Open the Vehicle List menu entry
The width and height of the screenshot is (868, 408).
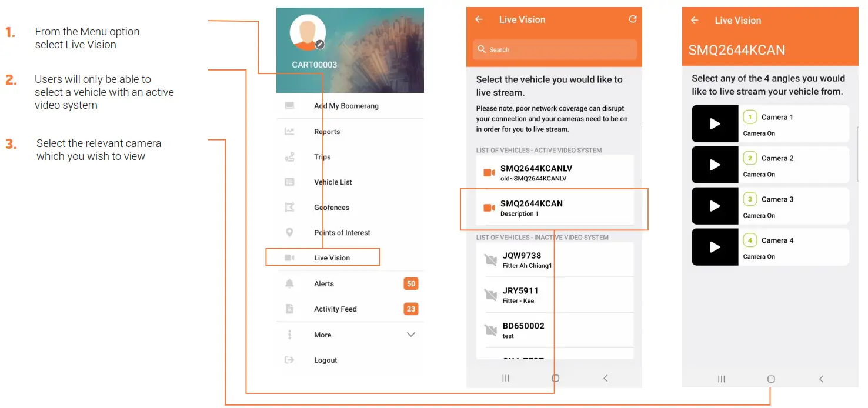(332, 182)
